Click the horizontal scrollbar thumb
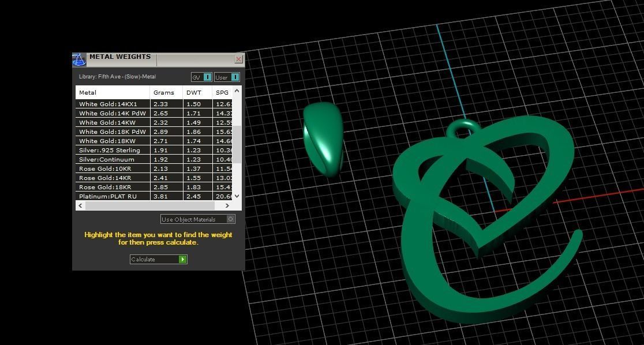Viewport: 644px width, 345px height. [x=150, y=205]
